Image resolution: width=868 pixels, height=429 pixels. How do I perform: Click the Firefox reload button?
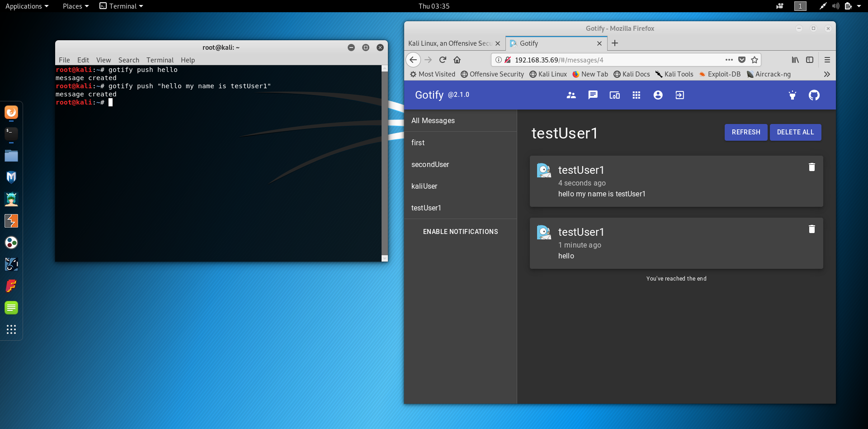[x=443, y=60]
